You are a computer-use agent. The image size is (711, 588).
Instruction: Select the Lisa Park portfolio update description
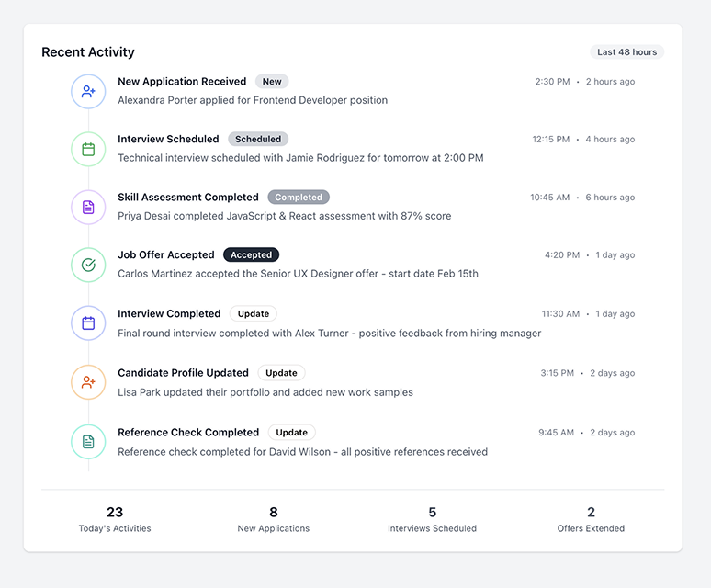click(265, 392)
